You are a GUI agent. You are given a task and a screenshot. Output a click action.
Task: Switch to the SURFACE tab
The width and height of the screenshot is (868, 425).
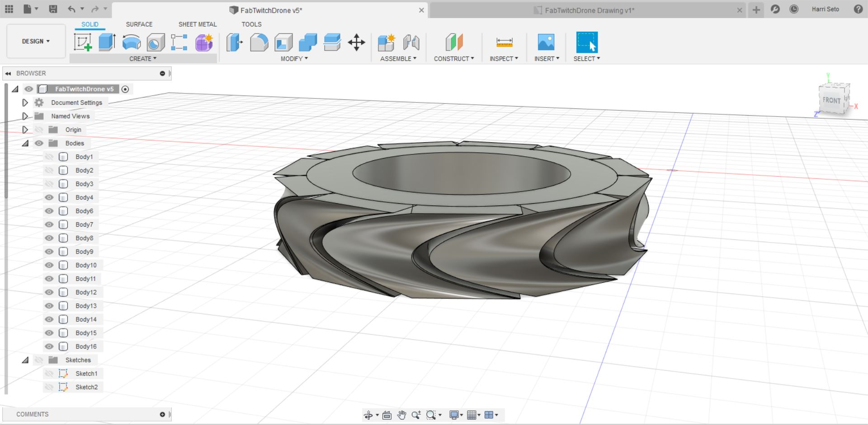[x=139, y=24]
